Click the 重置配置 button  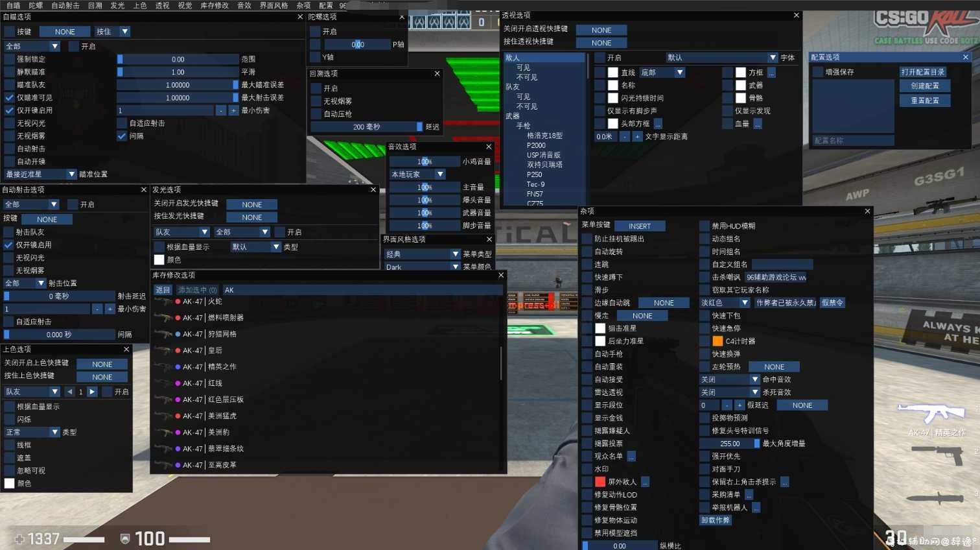(x=925, y=101)
